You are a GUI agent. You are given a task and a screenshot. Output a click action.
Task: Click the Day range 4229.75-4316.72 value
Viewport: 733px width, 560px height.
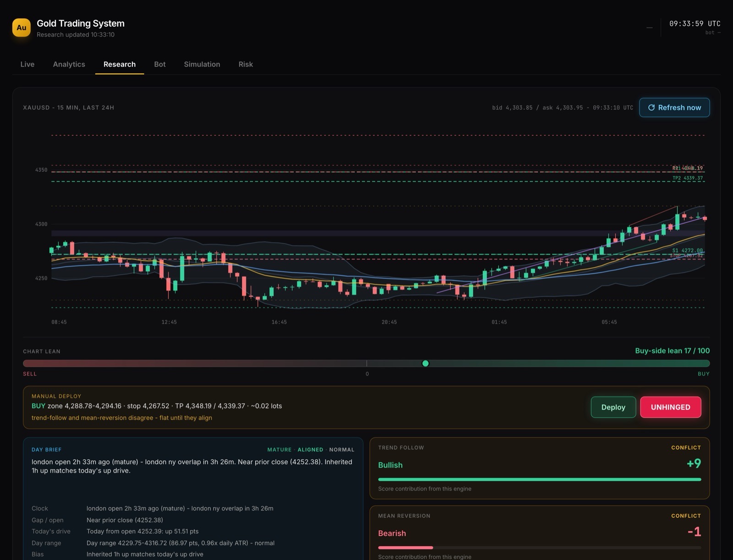coord(181,543)
